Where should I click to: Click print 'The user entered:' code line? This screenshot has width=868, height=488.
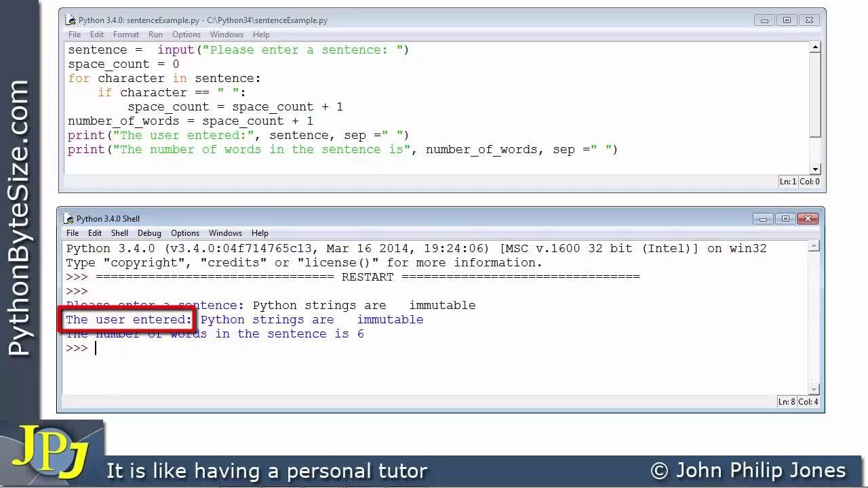[x=239, y=135]
